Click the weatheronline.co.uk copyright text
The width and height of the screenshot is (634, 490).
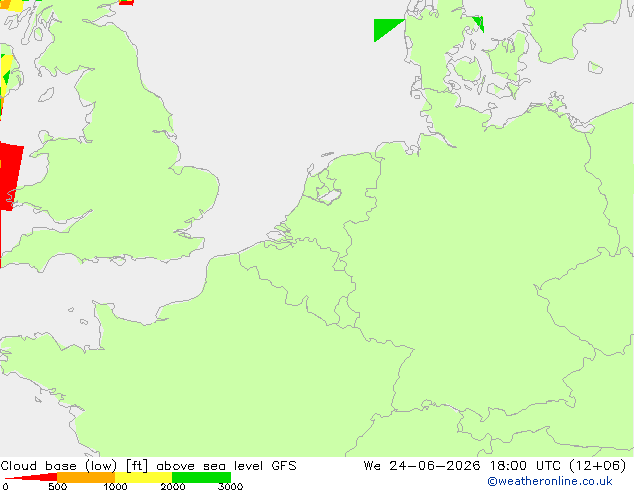point(550,481)
